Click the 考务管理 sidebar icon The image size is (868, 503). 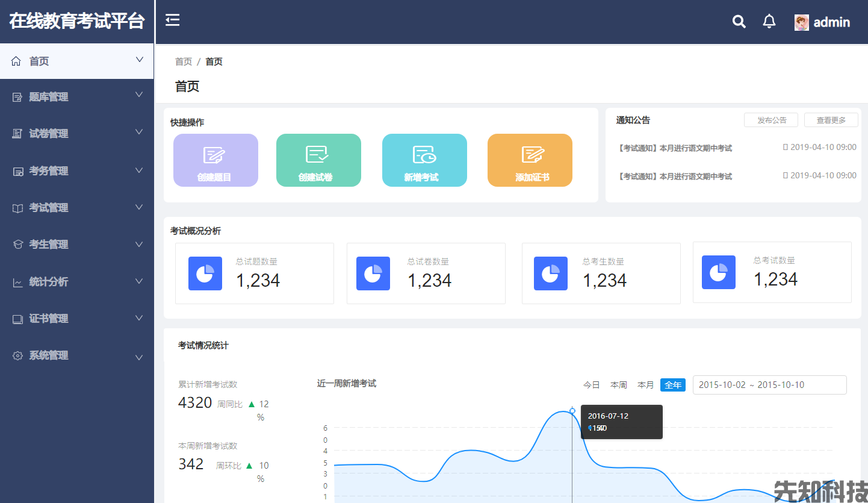pos(17,171)
